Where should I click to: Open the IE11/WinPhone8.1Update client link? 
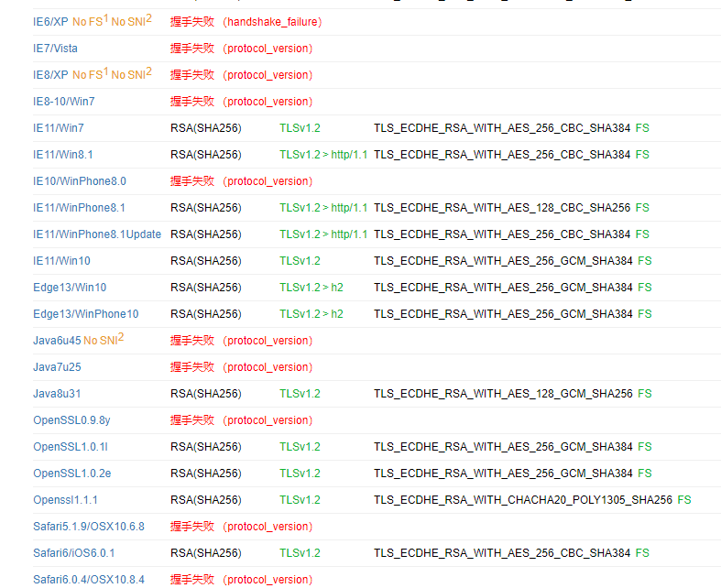(97, 234)
